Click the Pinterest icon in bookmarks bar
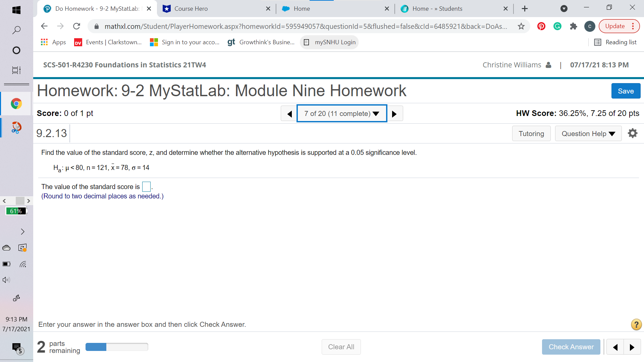 [x=542, y=26]
